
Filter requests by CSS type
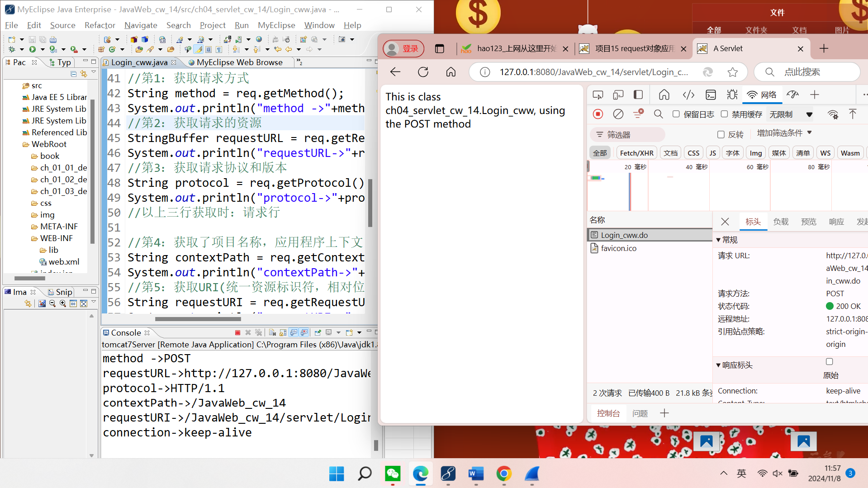pyautogui.click(x=693, y=153)
